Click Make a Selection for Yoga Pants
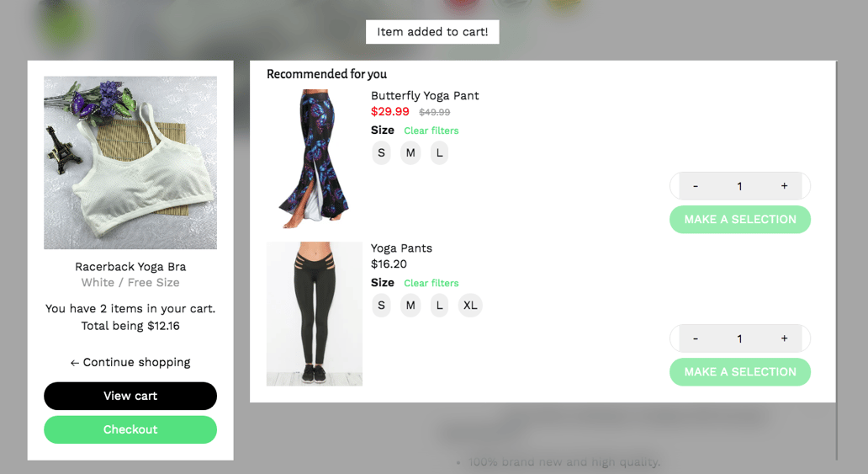The width and height of the screenshot is (868, 474). pyautogui.click(x=740, y=372)
